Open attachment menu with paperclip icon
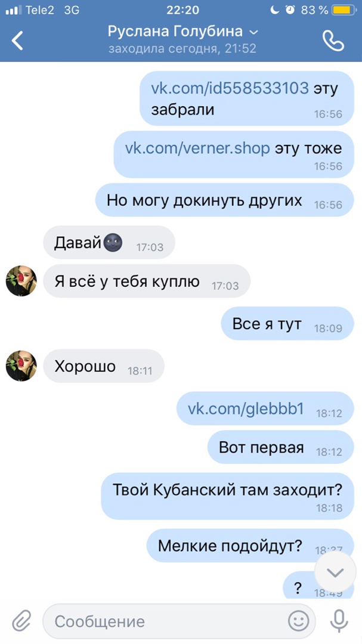Viewport: 362px width, 644px height. click(21, 621)
